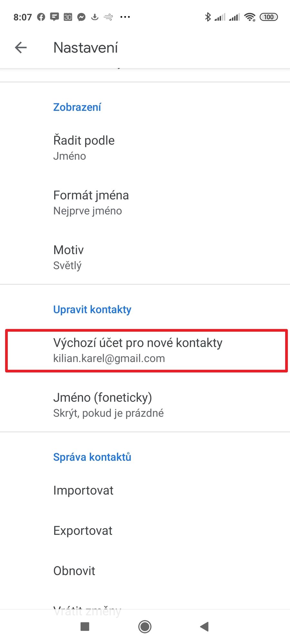Tap the download notification icon
This screenshot has height=644, width=290.
click(95, 17)
